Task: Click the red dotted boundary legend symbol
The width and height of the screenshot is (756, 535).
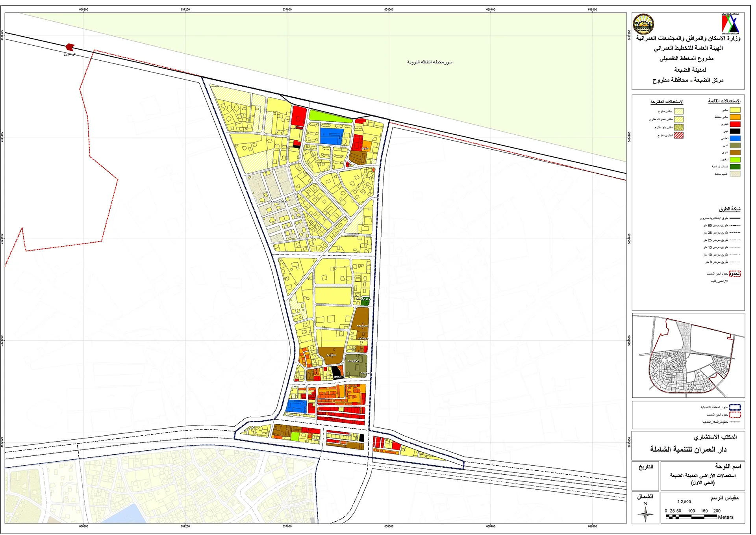Action: 735,415
